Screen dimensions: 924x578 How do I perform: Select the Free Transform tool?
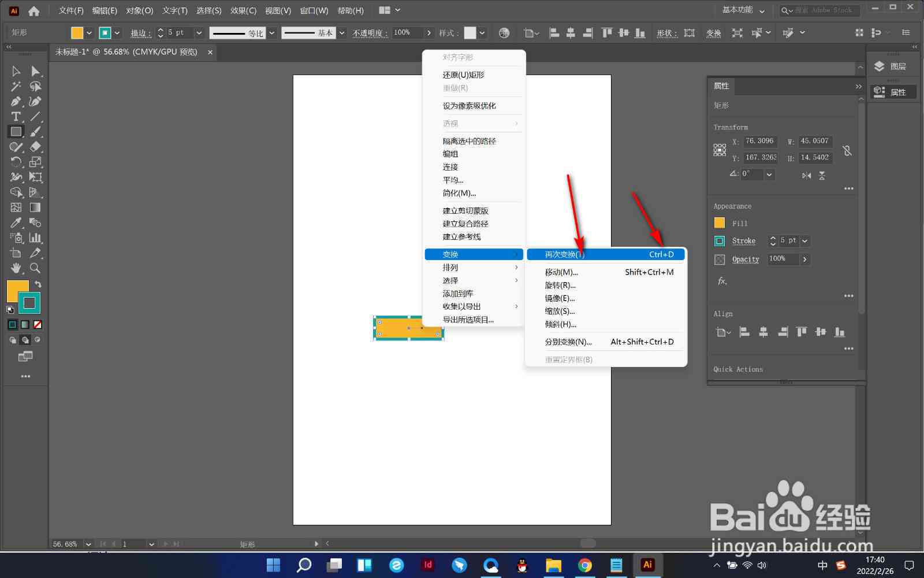[x=35, y=177]
